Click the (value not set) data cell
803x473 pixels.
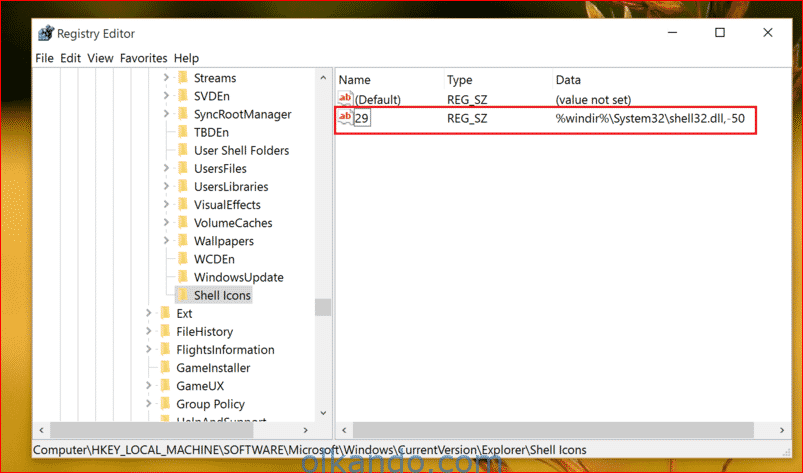click(593, 99)
